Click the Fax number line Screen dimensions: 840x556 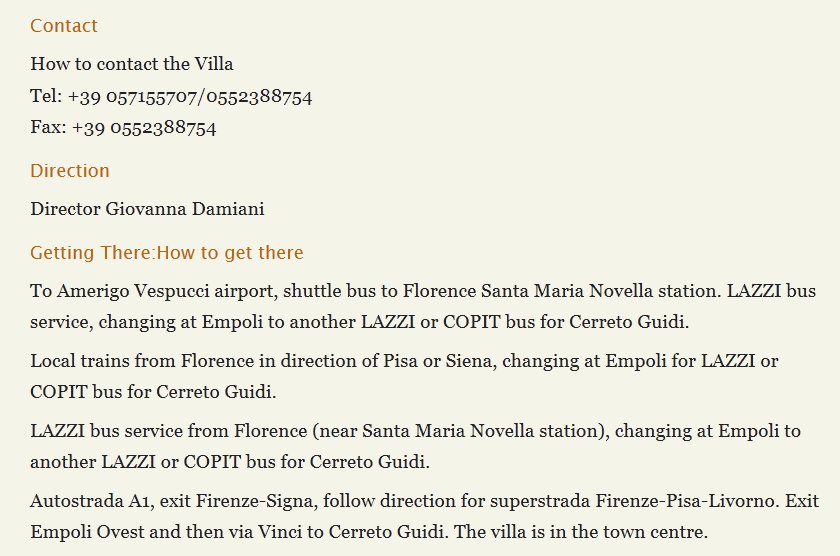[x=123, y=128]
